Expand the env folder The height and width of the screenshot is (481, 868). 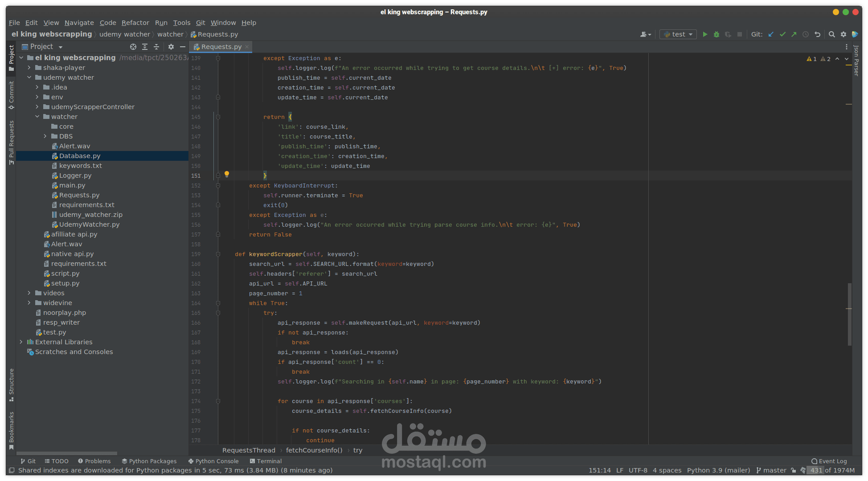point(37,97)
